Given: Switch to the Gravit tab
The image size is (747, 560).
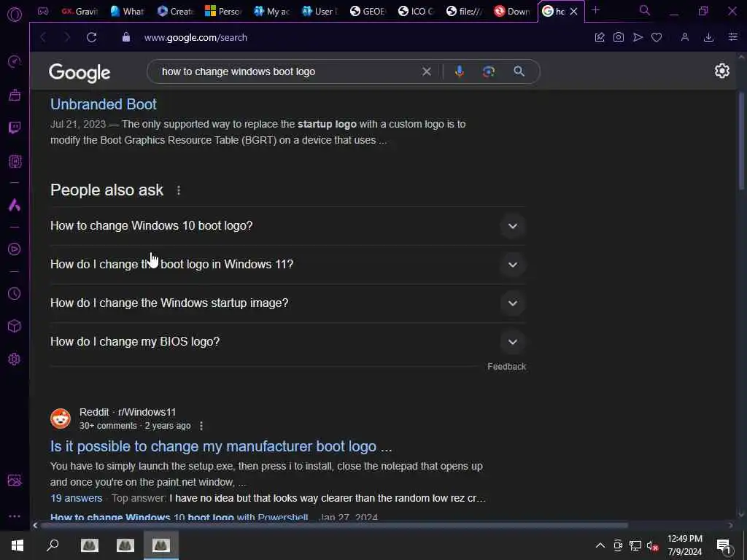Looking at the screenshot, I should point(80,12).
